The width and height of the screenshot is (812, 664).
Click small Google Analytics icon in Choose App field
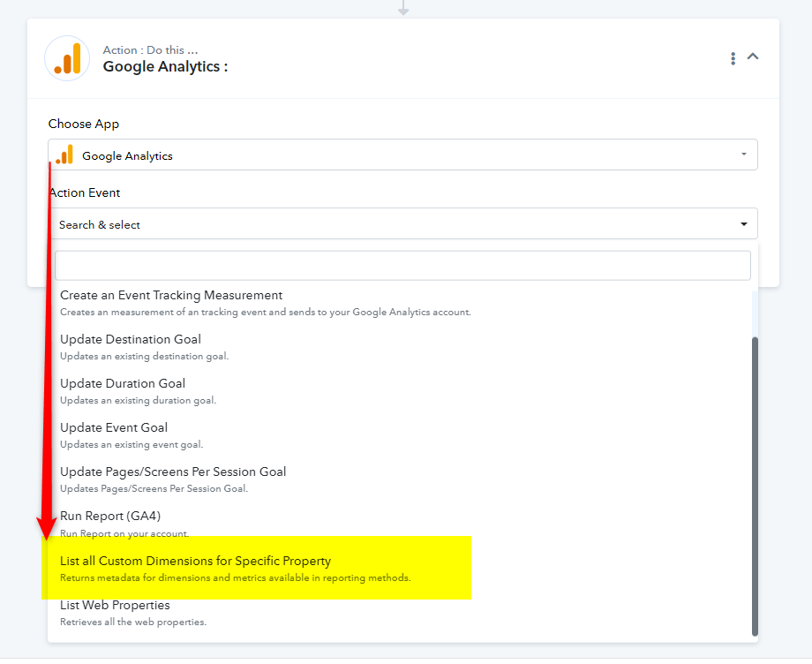[x=64, y=155]
